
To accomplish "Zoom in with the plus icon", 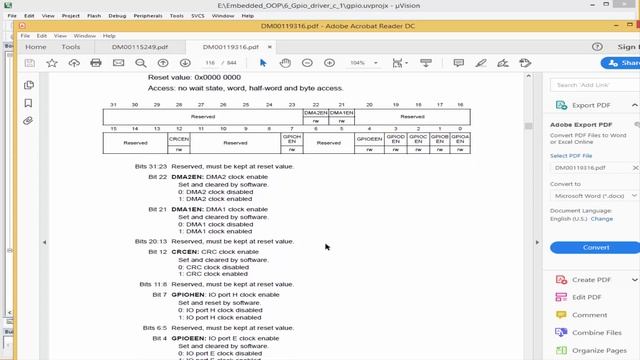I will (329, 63).
